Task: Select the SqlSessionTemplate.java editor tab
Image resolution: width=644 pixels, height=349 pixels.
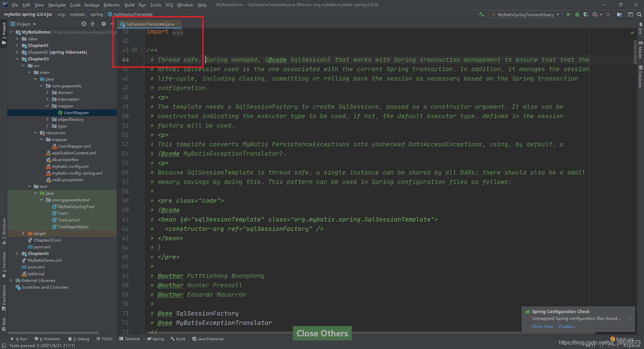Action: pyautogui.click(x=150, y=24)
